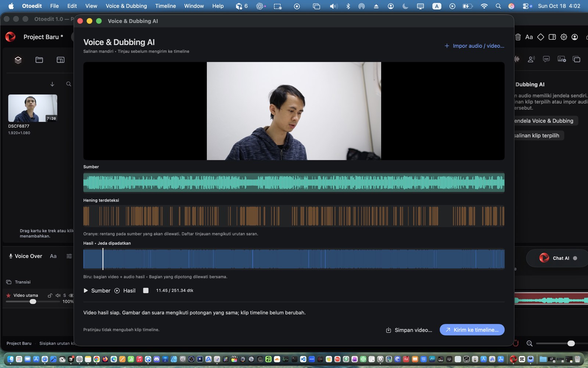The height and width of the screenshot is (368, 588).
Task: Select the DSCF6877 video thumbnail
Action: pyautogui.click(x=33, y=108)
